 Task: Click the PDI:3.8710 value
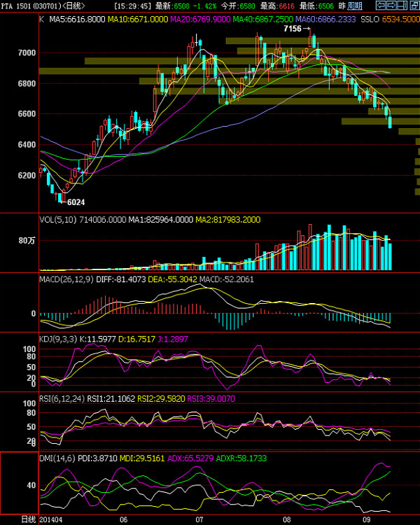coord(98,458)
